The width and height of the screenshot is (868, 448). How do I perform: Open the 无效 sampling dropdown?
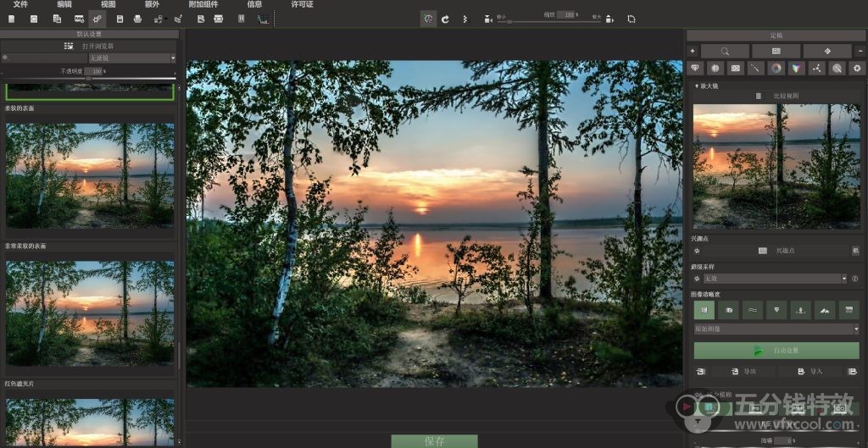click(x=776, y=279)
